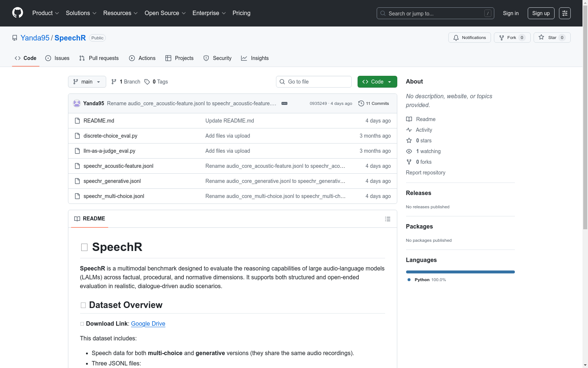Open the Packages section heading

click(x=419, y=226)
